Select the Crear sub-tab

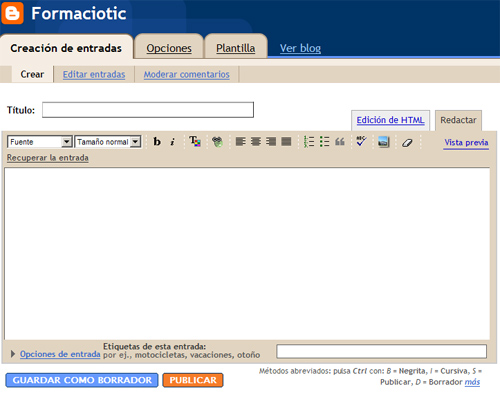(x=32, y=74)
